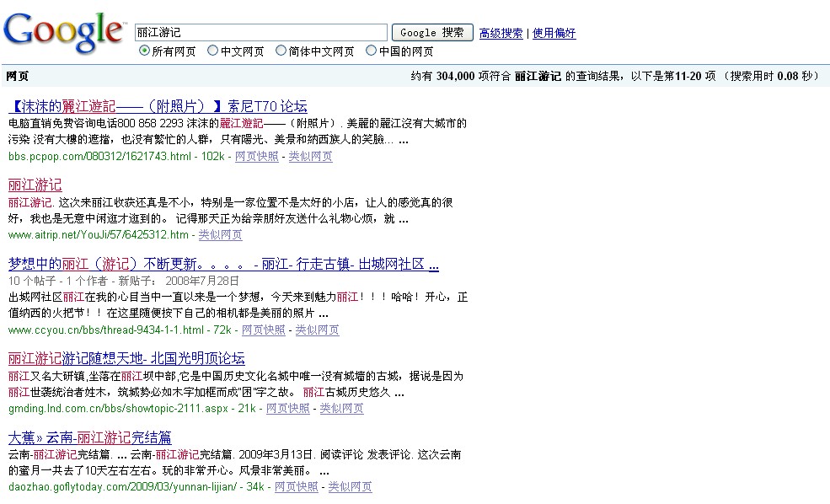Select the 中文网页 radio button

(213, 51)
